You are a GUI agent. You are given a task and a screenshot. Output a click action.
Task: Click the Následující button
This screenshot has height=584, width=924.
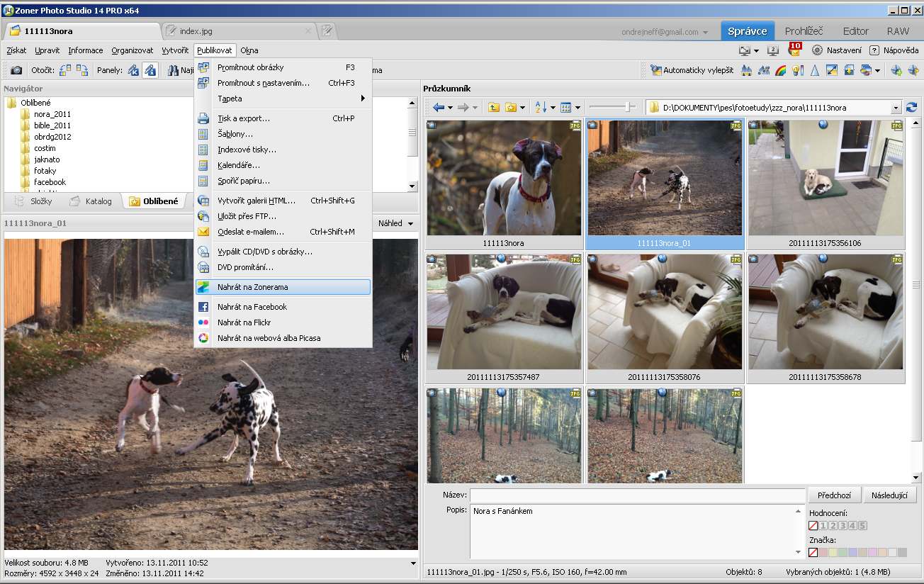tap(890, 495)
